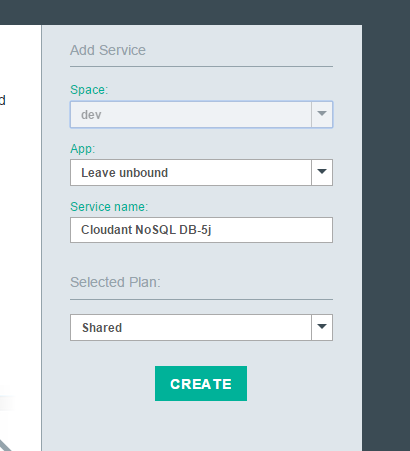410x451 pixels.
Task: Click the "dev" Space combo box
Action: click(201, 114)
